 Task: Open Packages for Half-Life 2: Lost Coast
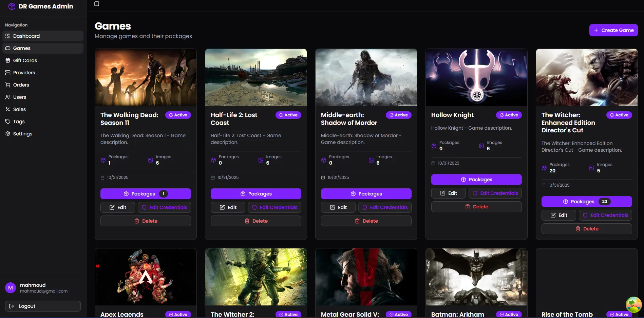(256, 194)
